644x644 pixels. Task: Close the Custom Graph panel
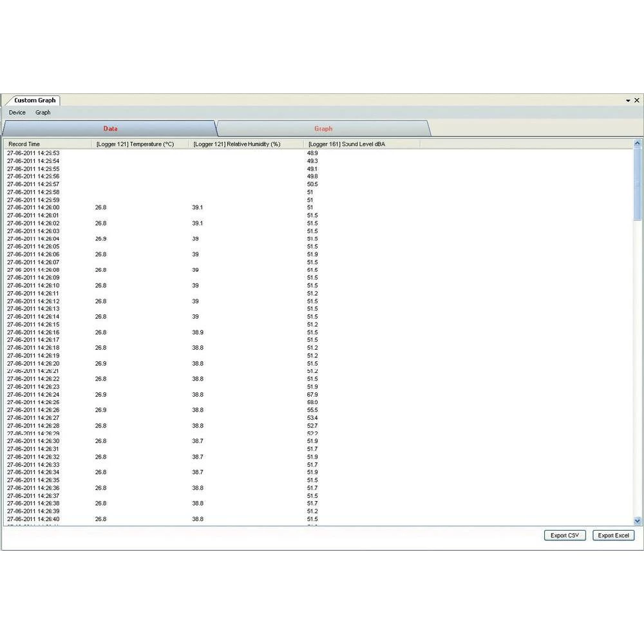click(x=637, y=100)
